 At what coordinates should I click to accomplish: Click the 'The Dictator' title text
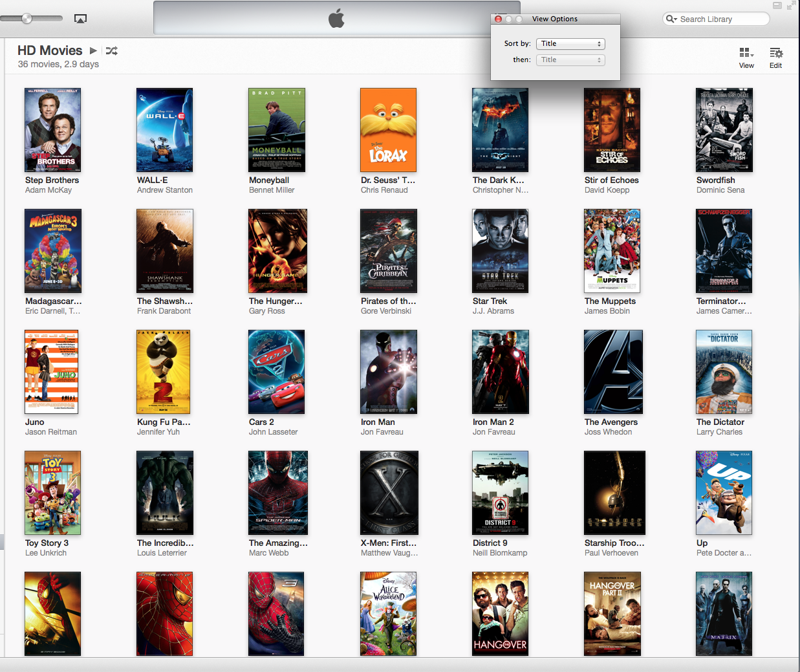[x=720, y=422]
